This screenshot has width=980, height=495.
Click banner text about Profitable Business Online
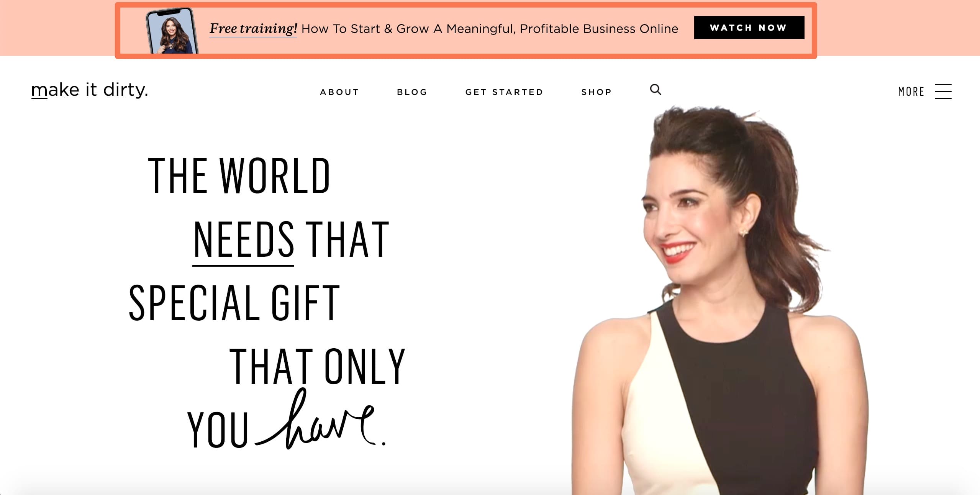pos(490,29)
